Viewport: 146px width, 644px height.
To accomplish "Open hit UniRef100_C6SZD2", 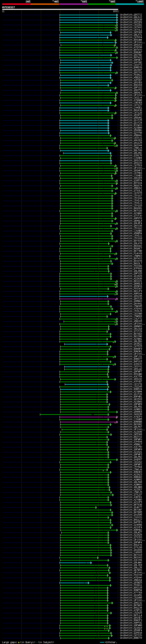I will click(x=131, y=25).
